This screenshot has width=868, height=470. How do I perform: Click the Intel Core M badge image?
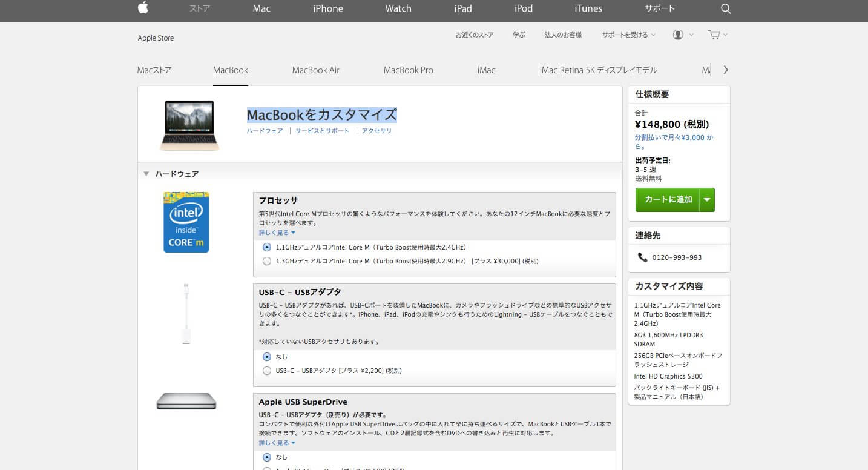[186, 222]
